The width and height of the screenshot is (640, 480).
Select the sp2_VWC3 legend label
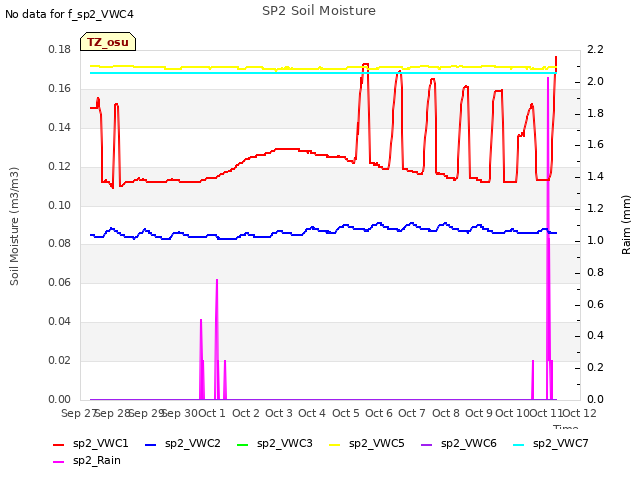[284, 444]
